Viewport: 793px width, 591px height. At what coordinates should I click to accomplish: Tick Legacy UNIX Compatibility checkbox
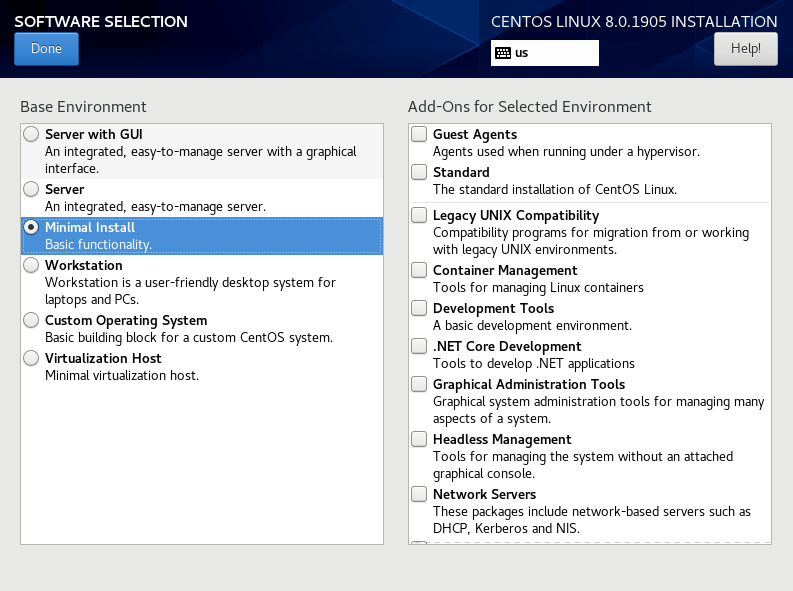419,215
